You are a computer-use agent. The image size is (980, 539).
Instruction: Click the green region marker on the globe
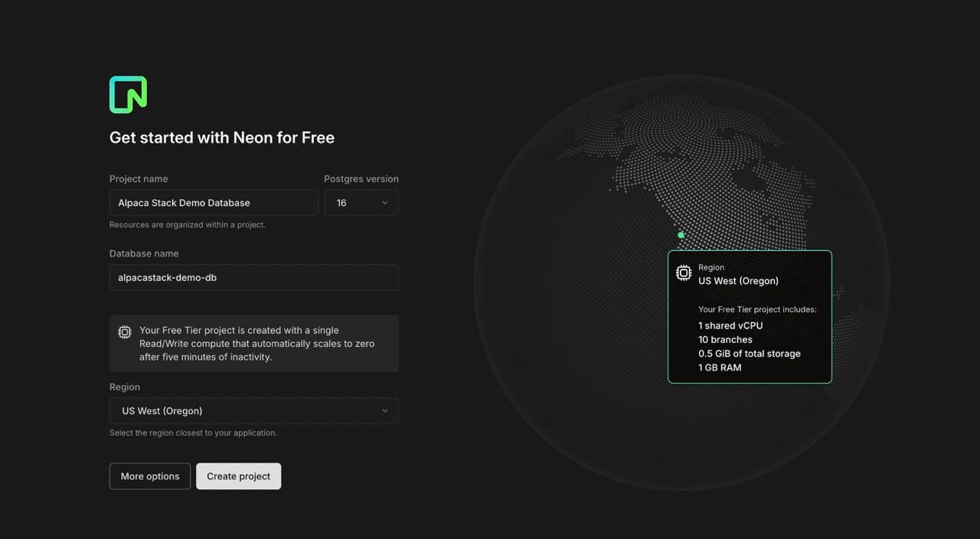681,235
